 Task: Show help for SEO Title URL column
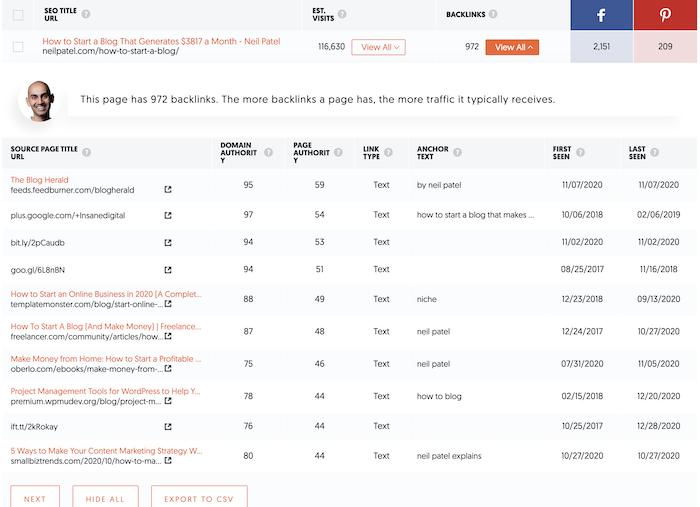point(86,14)
